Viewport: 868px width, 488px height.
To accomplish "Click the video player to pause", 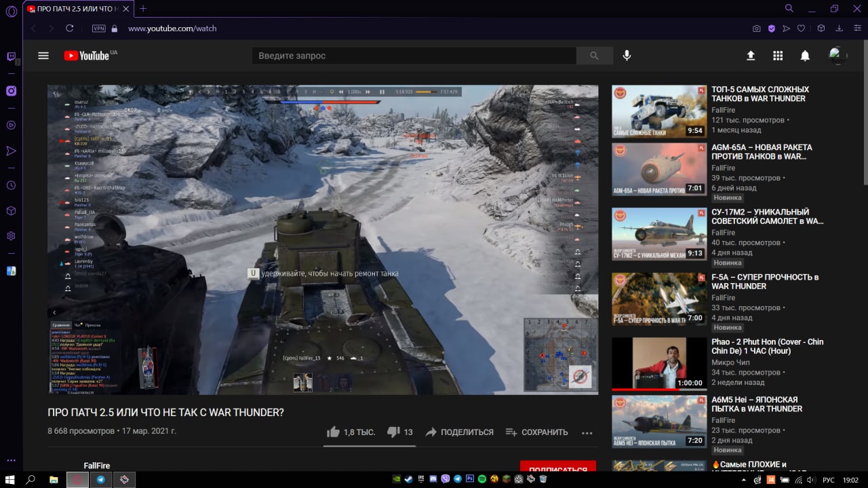I will [x=323, y=240].
